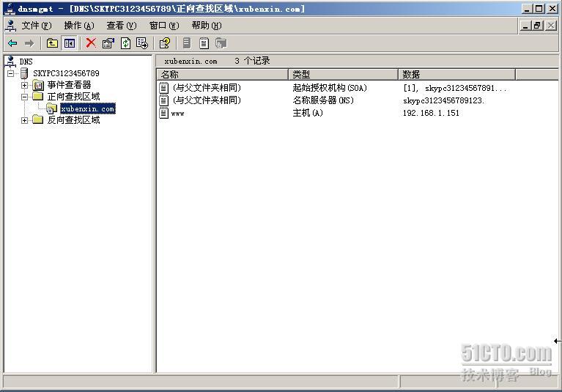
Task: Click the SOA record document icon
Action: [164, 88]
